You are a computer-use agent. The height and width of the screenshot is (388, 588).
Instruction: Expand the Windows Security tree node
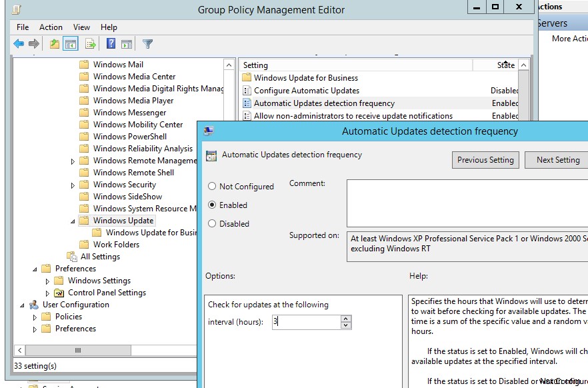click(73, 184)
